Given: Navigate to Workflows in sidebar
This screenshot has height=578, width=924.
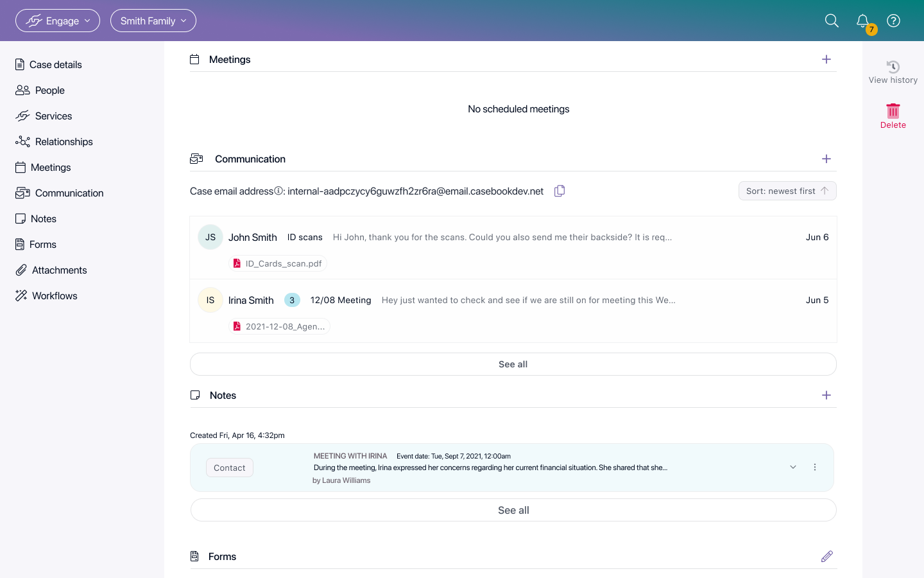Looking at the screenshot, I should (x=55, y=295).
